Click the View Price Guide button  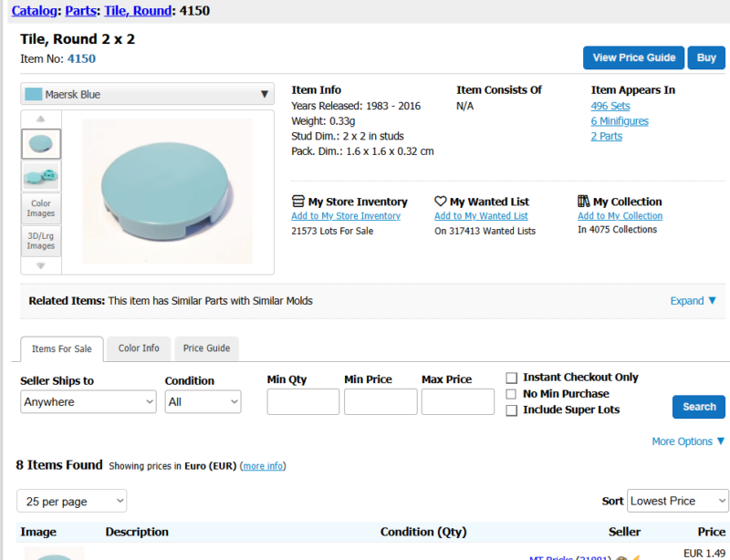pyautogui.click(x=633, y=57)
